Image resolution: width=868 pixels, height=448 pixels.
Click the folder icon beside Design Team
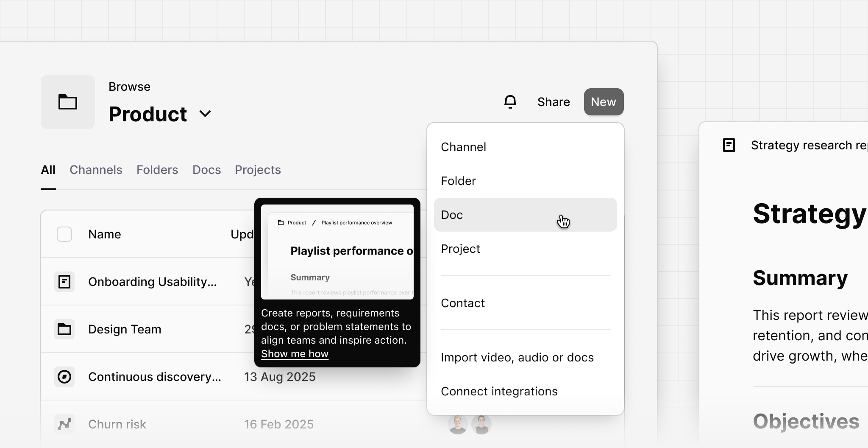pyautogui.click(x=64, y=329)
